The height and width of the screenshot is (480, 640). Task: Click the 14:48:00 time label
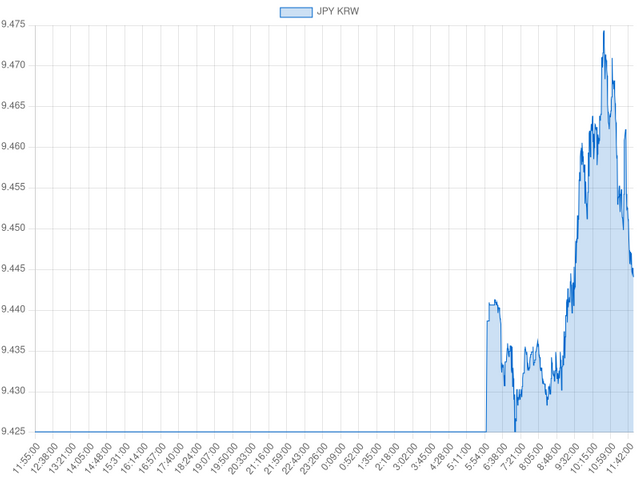click(98, 459)
